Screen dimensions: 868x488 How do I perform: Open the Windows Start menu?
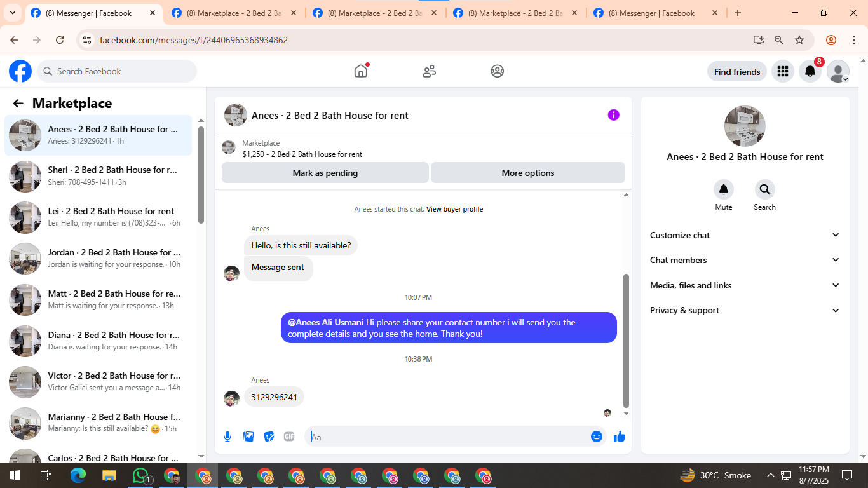pos(15,475)
